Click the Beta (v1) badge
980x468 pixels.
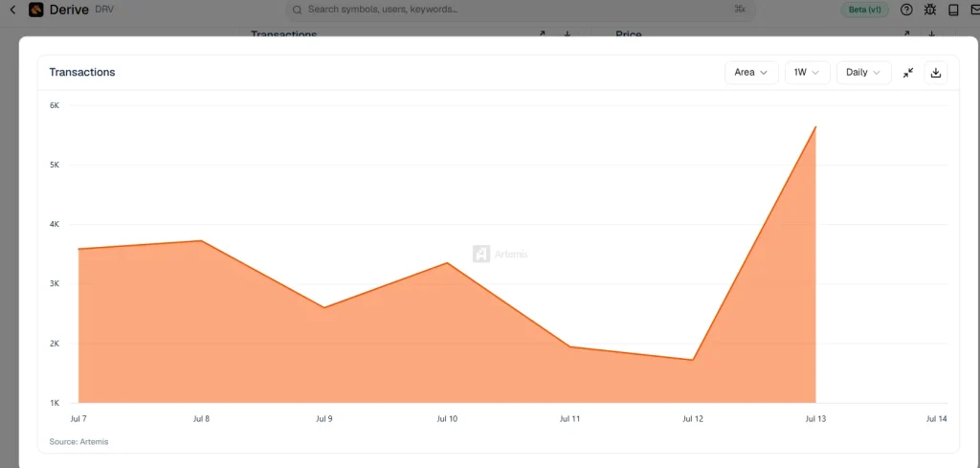click(x=864, y=10)
